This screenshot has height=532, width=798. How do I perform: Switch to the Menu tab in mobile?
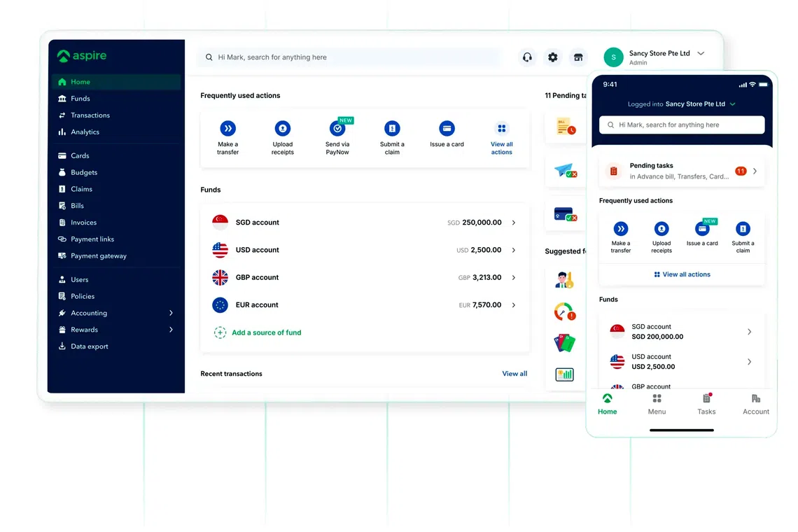(x=657, y=404)
